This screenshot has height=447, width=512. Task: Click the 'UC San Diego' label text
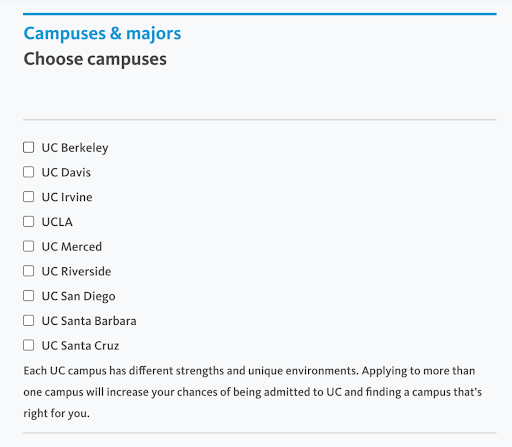click(x=79, y=297)
